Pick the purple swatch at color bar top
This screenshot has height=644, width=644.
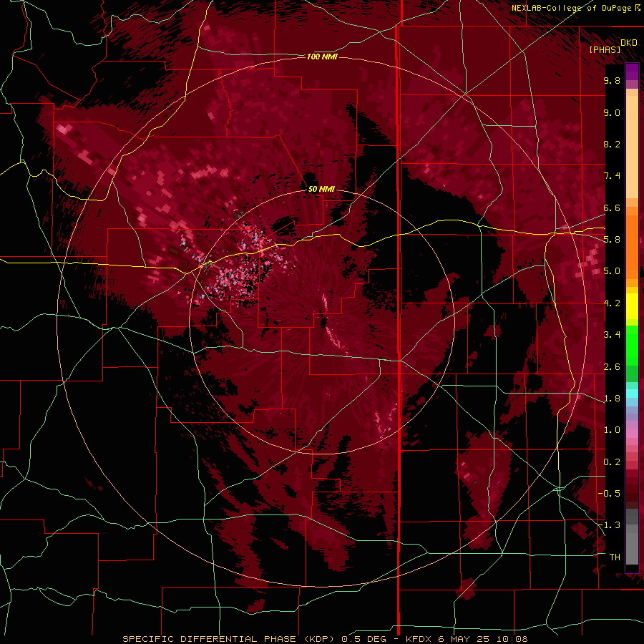[x=632, y=72]
